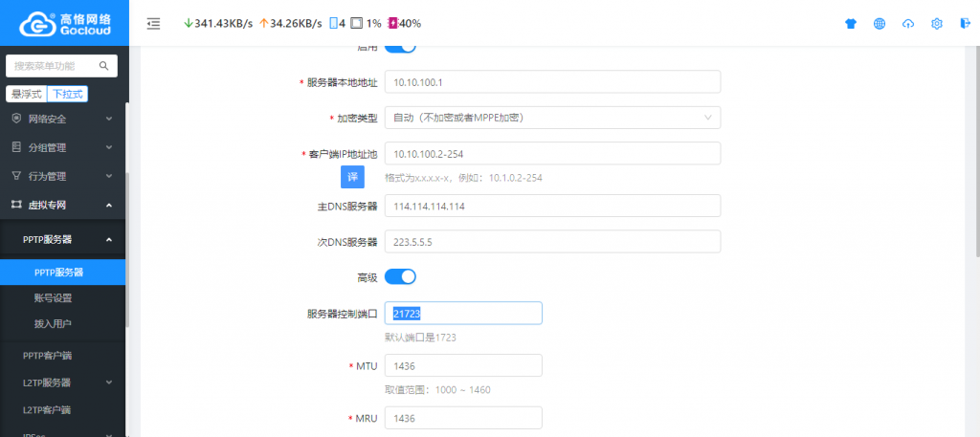Click the 服务器控制端口 field 21723
980x437 pixels.
pyautogui.click(x=463, y=314)
